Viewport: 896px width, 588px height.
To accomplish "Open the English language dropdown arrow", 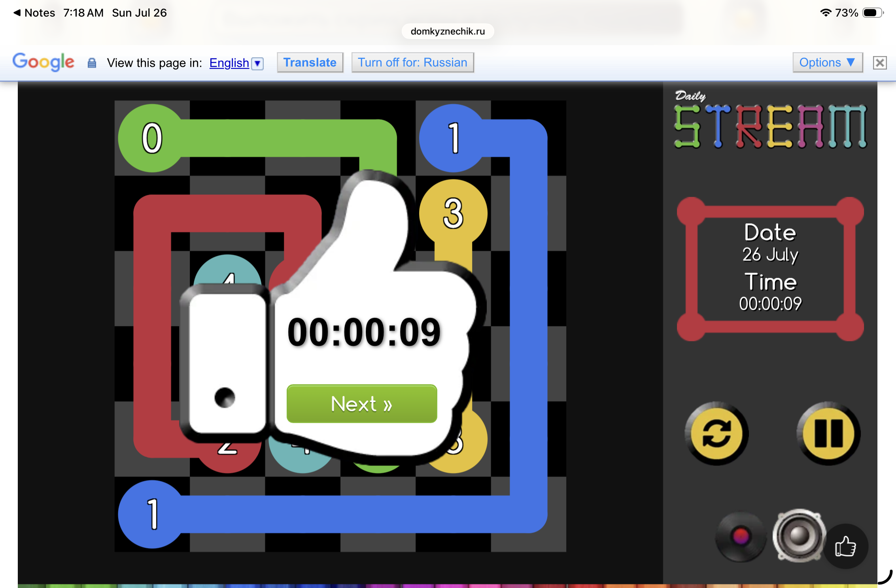I will [257, 63].
